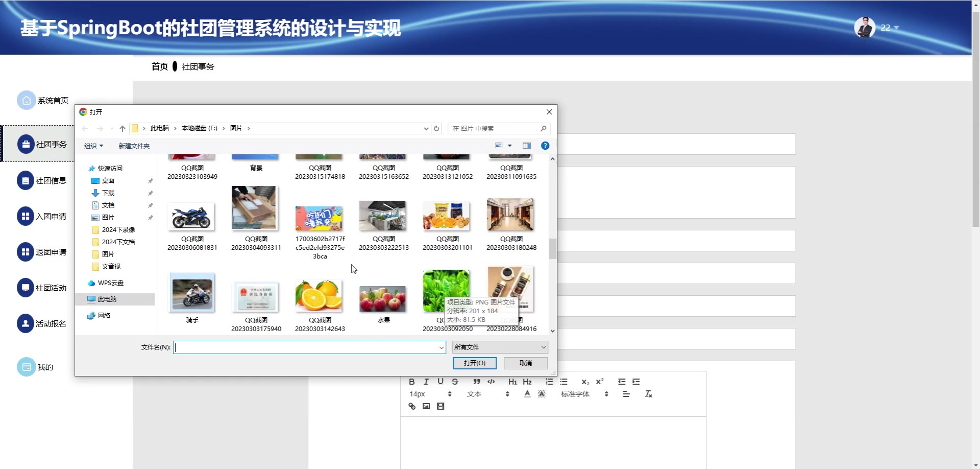Toggle underline formatting in the editor

(x=440, y=382)
